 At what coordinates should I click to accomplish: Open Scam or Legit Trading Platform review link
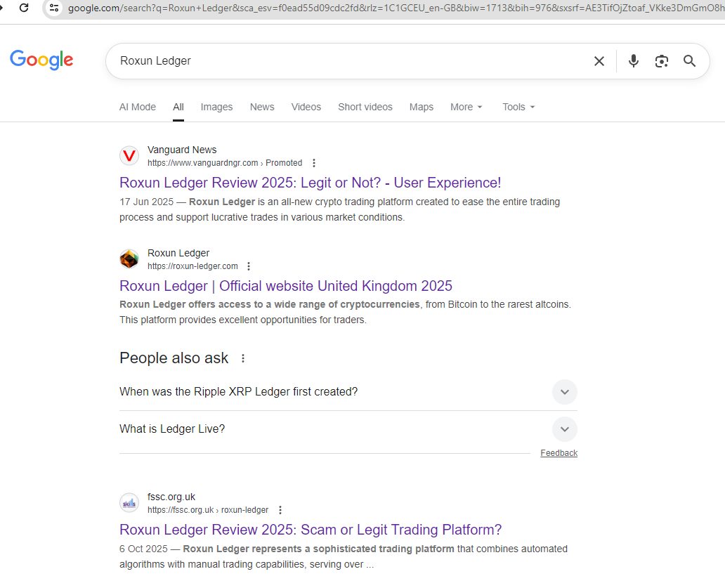[x=311, y=530]
